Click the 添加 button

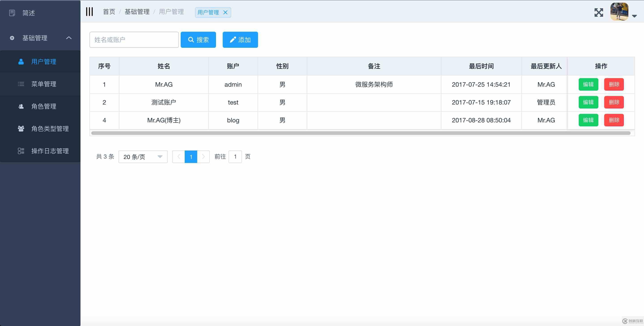[x=240, y=40]
